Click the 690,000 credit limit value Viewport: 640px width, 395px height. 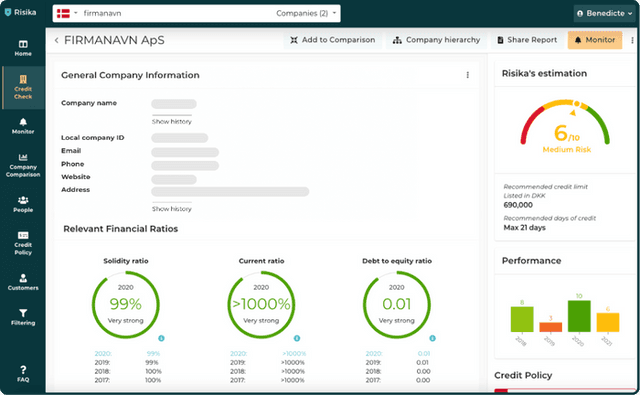(518, 205)
